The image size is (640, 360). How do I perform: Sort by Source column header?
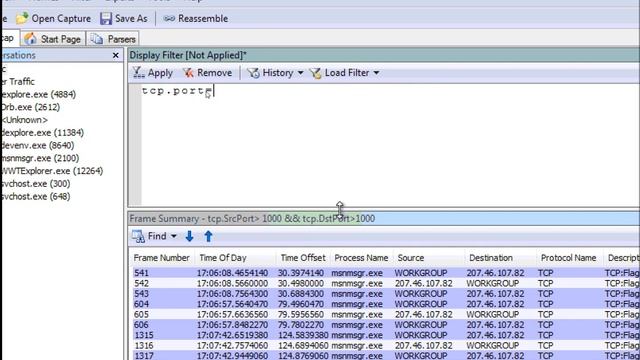tap(411, 258)
